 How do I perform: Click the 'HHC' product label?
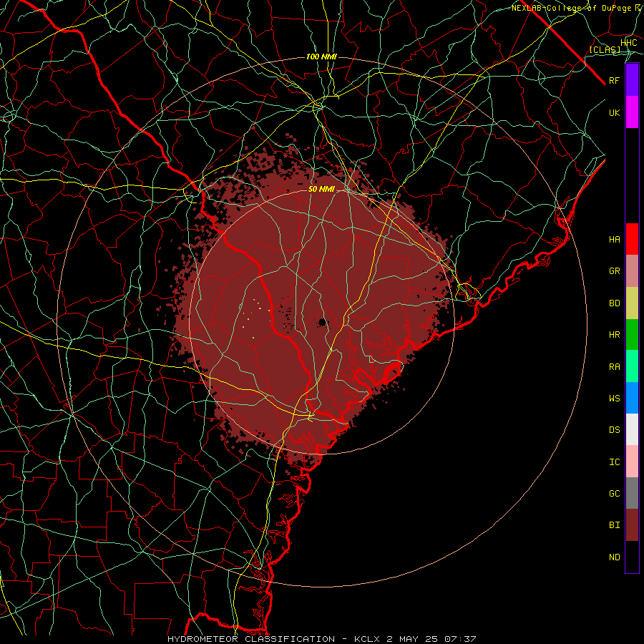click(629, 43)
